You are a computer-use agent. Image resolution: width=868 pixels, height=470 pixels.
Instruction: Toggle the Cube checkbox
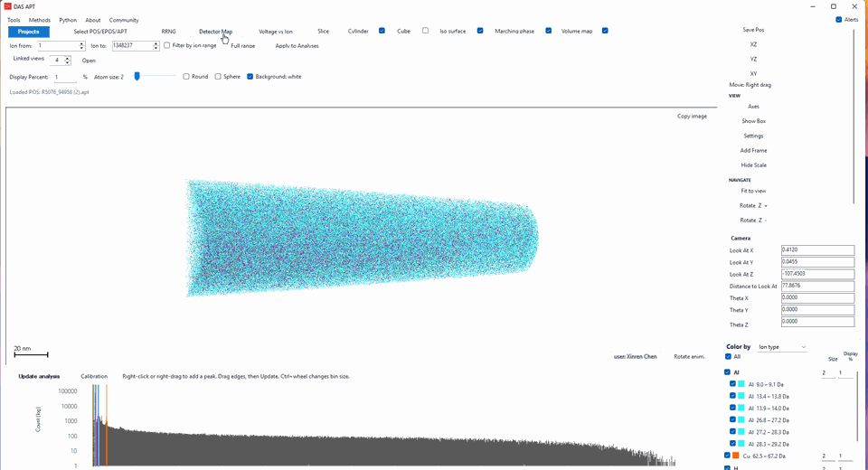(425, 31)
